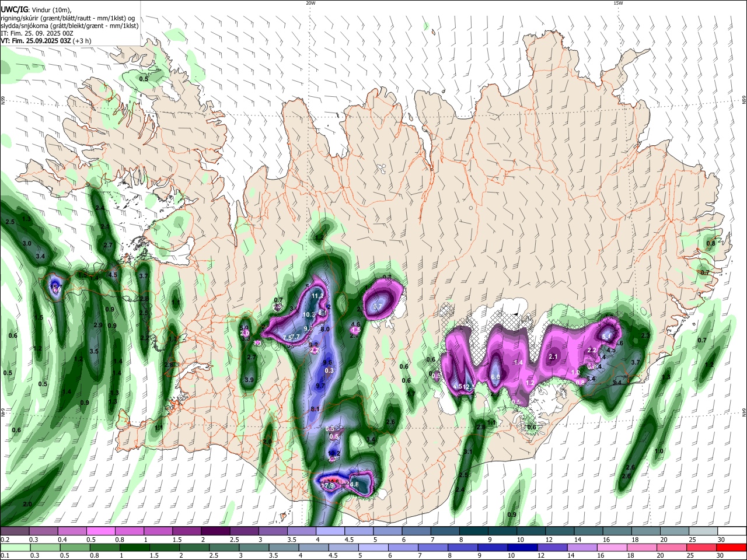Click dark teal swatch between 8 and 9, upper row
This screenshot has height=560, width=747.
473,531
